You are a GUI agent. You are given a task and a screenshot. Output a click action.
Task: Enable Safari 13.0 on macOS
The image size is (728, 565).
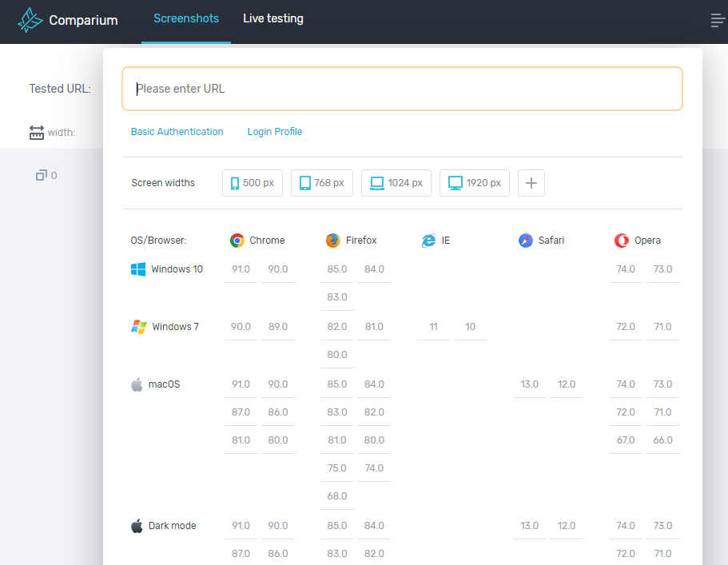[529, 384]
